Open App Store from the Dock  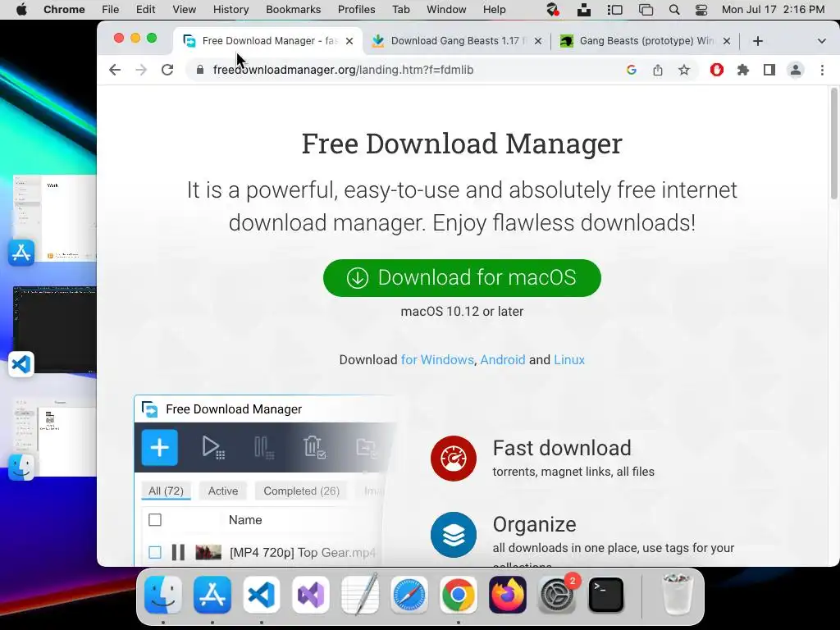pos(212,595)
